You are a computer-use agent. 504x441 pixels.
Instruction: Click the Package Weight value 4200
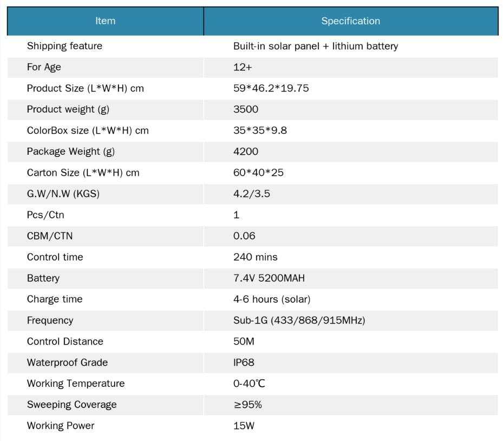[246, 152]
